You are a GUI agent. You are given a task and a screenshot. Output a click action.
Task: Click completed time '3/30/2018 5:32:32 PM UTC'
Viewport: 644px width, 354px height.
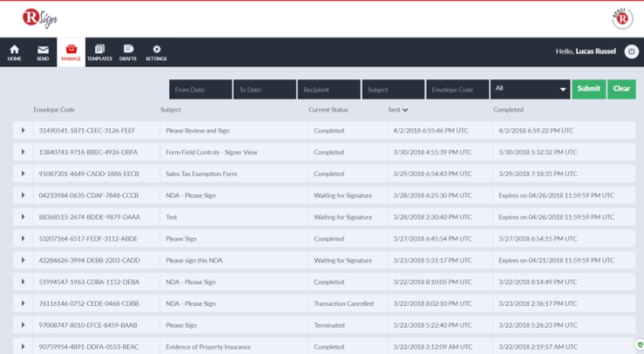(538, 152)
